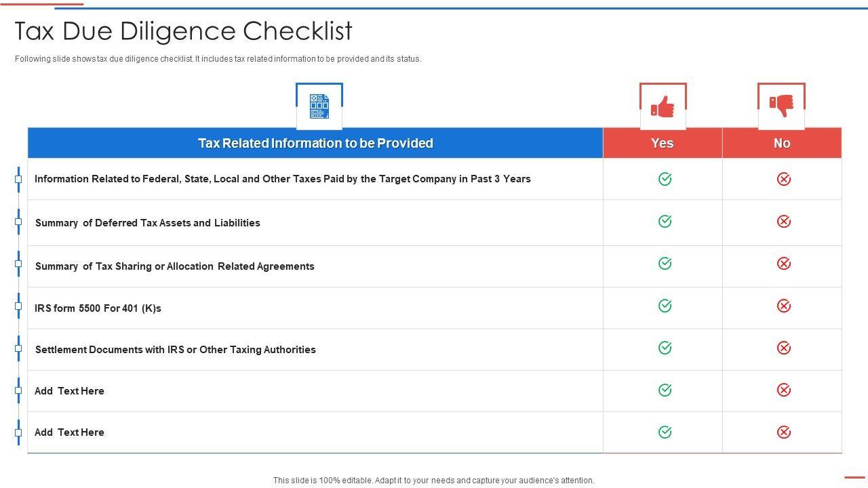
Task: Click the blue checklist document icon
Action: 319,106
